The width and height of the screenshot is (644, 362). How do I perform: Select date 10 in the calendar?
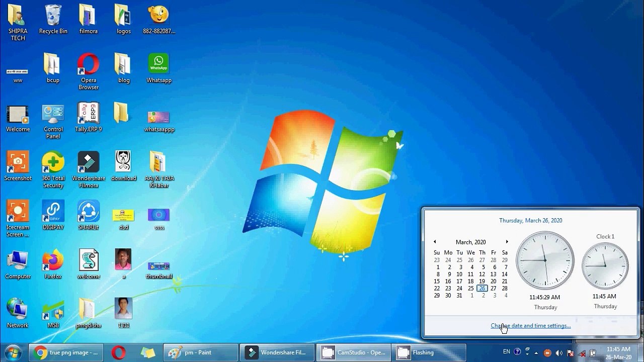tap(459, 275)
